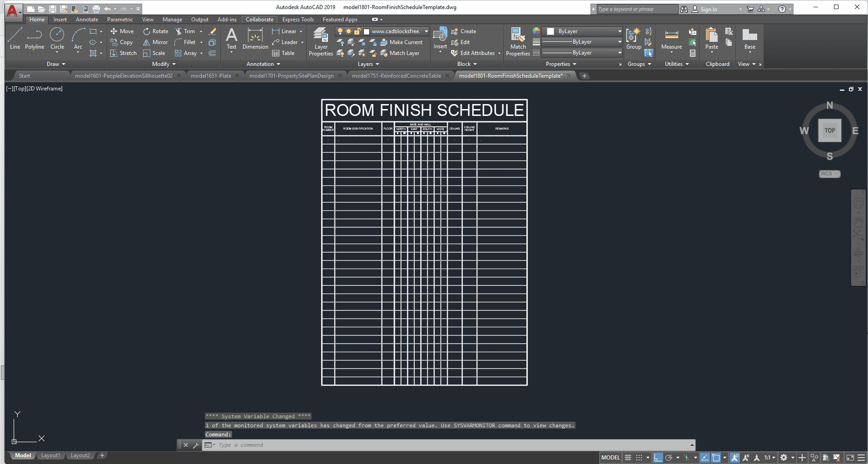Viewport: 868px width, 464px height.
Task: Expand the Draw panel
Action: [56, 64]
